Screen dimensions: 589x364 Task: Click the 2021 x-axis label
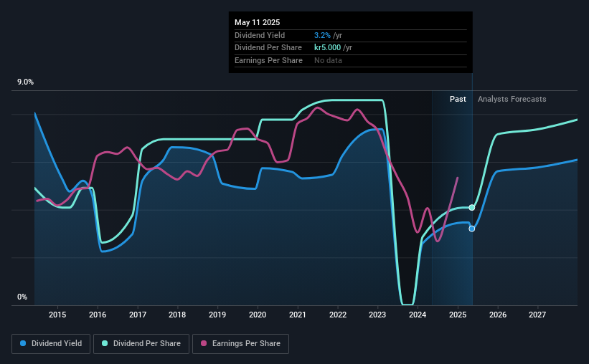pyautogui.click(x=298, y=315)
